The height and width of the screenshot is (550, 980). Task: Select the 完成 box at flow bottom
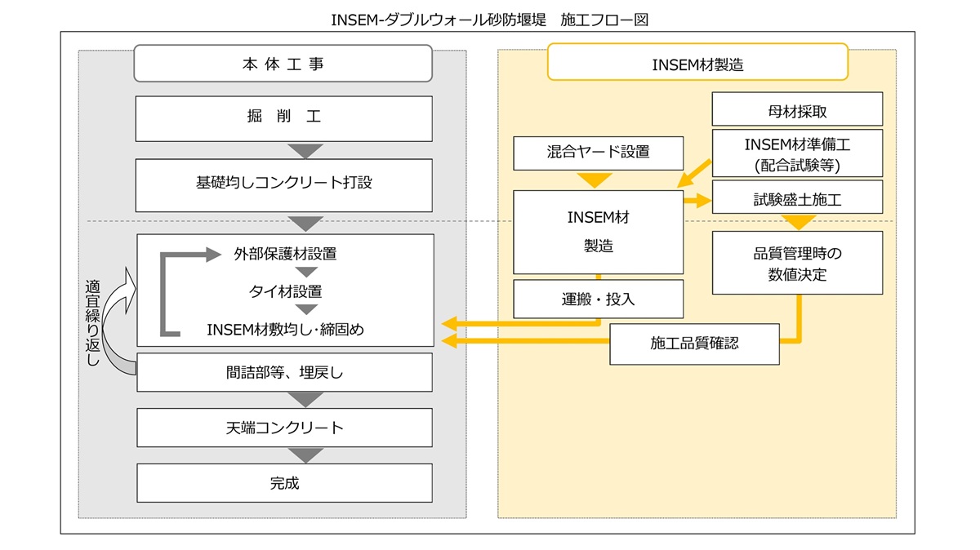tap(283, 482)
